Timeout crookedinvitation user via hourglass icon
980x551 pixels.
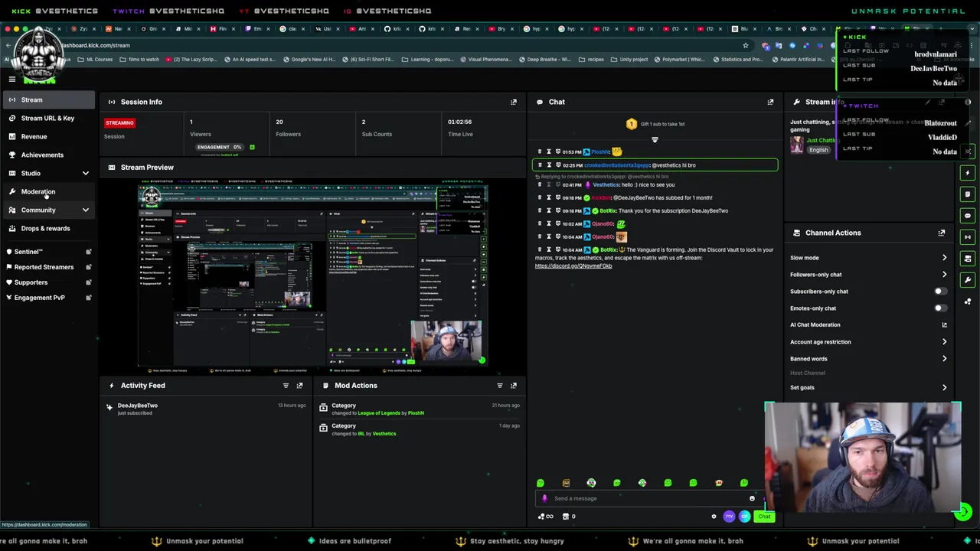548,165
